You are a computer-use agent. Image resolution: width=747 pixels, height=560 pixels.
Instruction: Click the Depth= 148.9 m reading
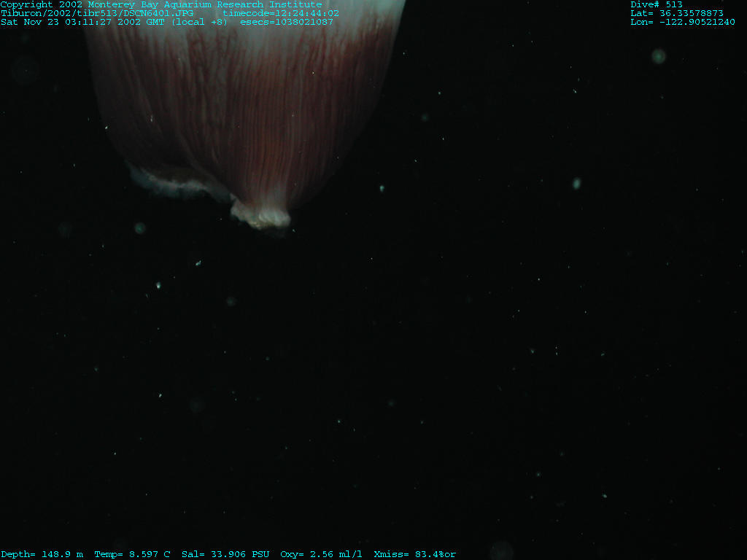[x=42, y=554]
